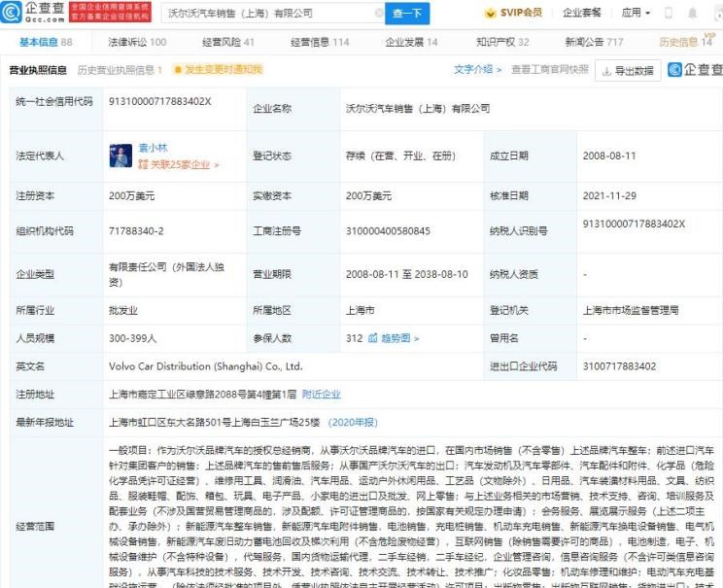Screen dimensions: 723x588
Task: Open the 企业套餐 menu item
Action: (x=582, y=13)
